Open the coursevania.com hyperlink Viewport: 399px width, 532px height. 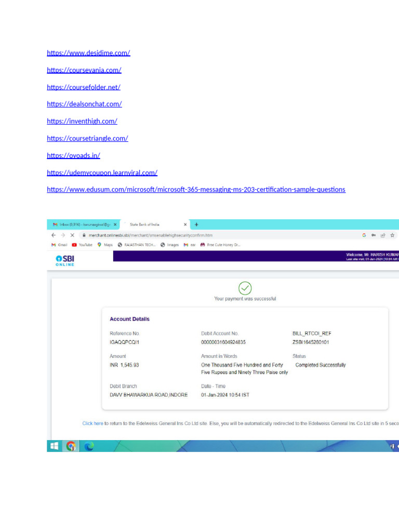84,70
